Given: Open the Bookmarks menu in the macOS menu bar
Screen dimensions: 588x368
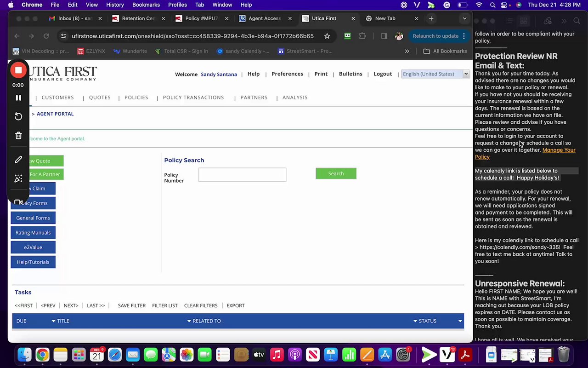Looking at the screenshot, I should click(x=146, y=5).
